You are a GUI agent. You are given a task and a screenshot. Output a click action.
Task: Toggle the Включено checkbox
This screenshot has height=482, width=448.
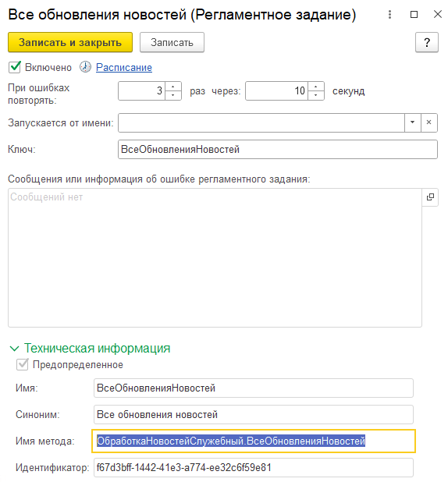pos(15,67)
